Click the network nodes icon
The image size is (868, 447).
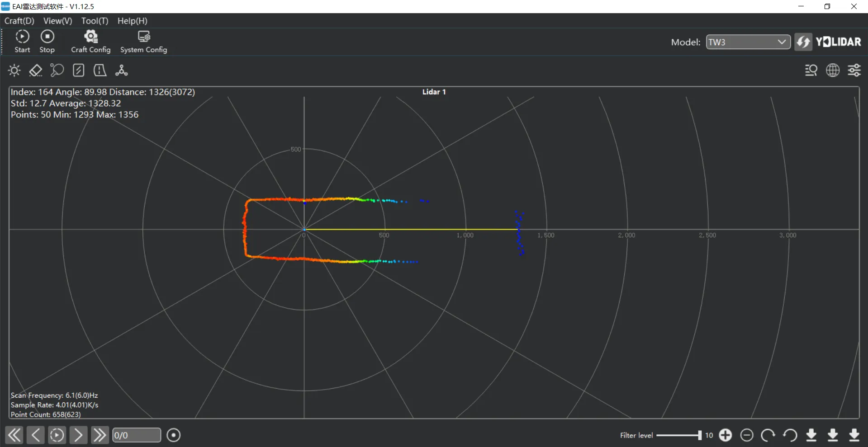point(121,70)
